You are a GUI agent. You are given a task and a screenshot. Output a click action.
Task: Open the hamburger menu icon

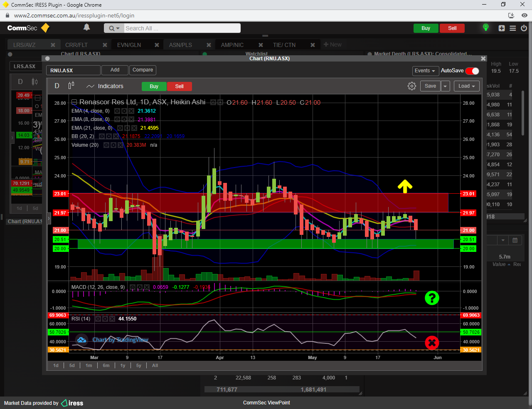513,28
